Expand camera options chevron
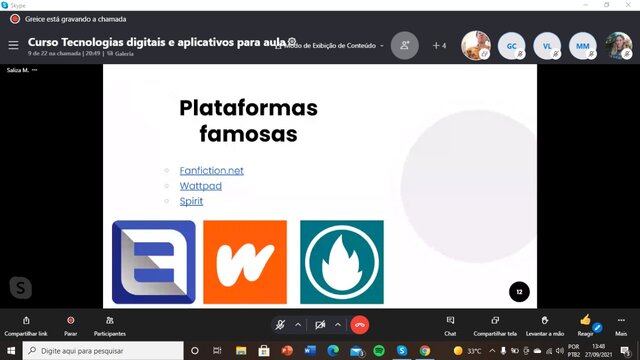The width and height of the screenshot is (640, 360). click(338, 325)
